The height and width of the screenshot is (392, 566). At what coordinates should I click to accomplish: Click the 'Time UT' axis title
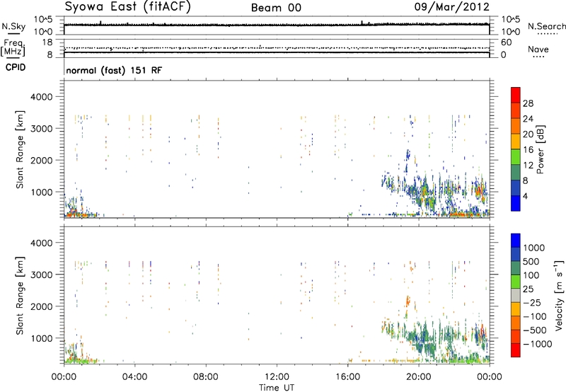(x=277, y=387)
